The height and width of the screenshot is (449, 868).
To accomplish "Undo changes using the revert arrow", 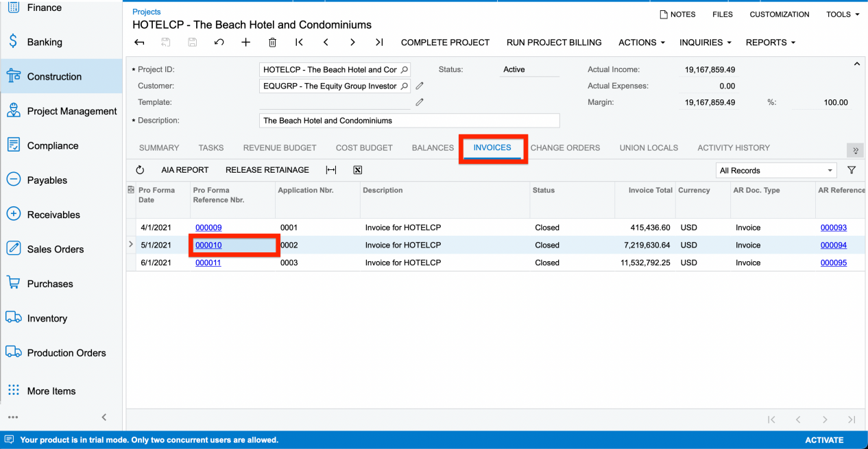I will tap(219, 42).
